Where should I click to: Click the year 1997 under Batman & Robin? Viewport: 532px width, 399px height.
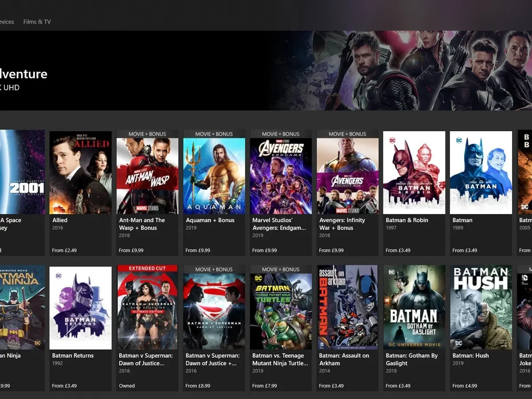point(391,228)
